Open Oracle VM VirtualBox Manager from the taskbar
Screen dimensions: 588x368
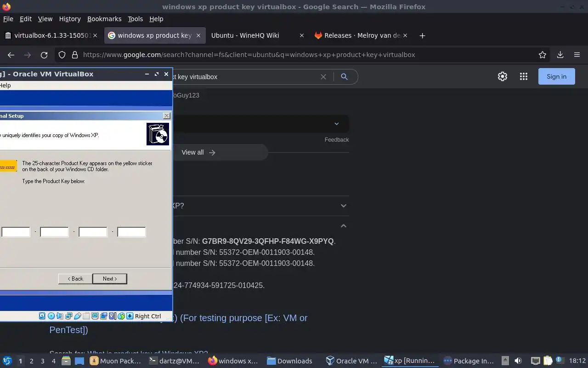click(352, 361)
